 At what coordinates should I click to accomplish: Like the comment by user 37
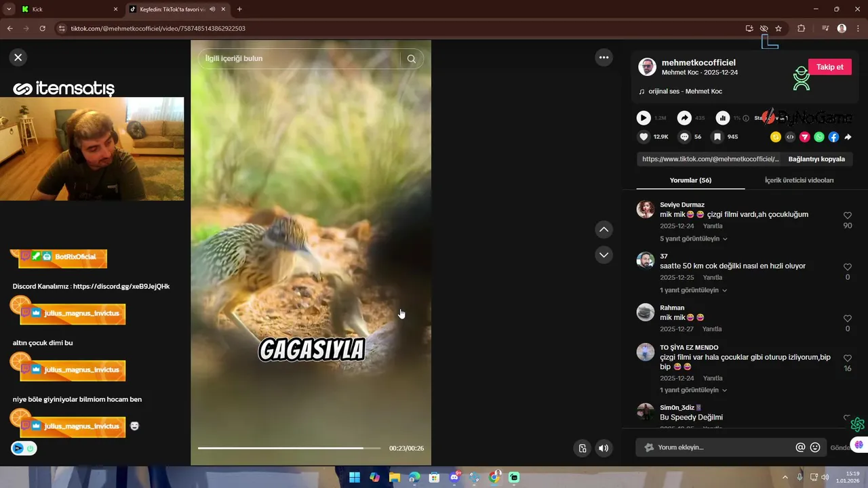[847, 267]
